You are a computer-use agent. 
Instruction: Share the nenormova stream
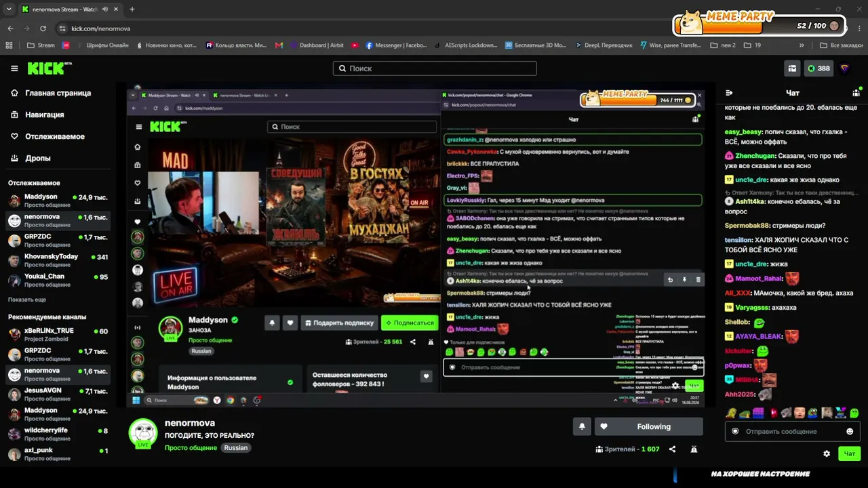click(673, 449)
